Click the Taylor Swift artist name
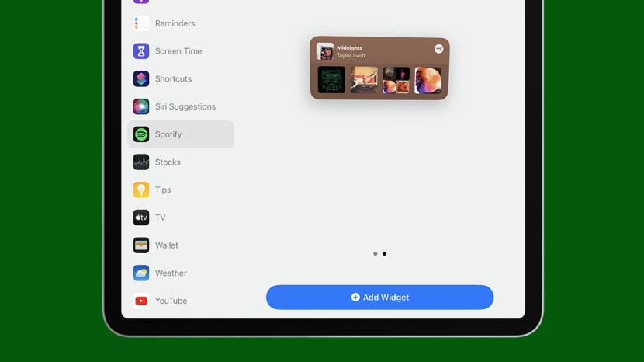 (351, 55)
